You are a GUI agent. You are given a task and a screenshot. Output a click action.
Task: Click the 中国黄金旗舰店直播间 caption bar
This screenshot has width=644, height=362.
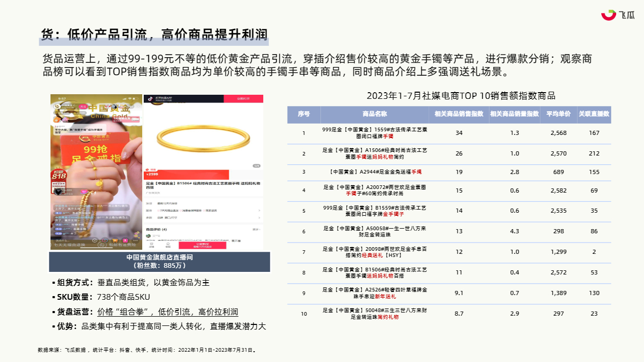point(160,262)
